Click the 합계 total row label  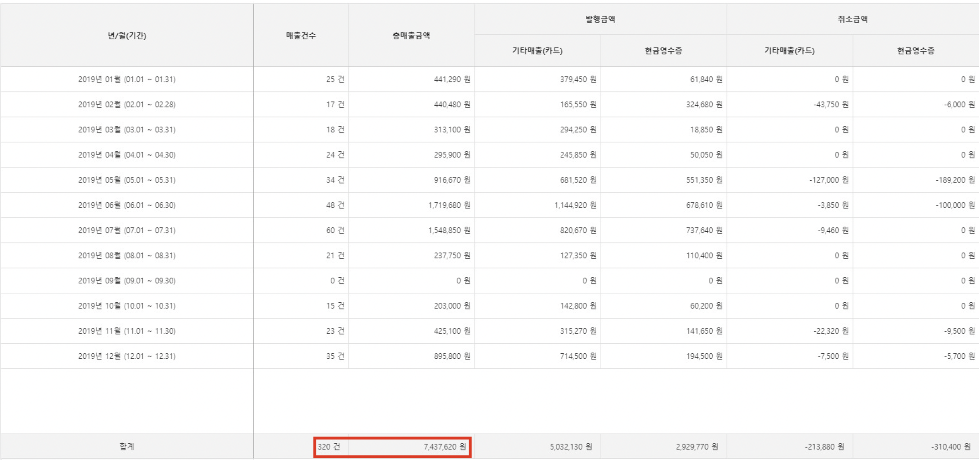pyautogui.click(x=127, y=446)
